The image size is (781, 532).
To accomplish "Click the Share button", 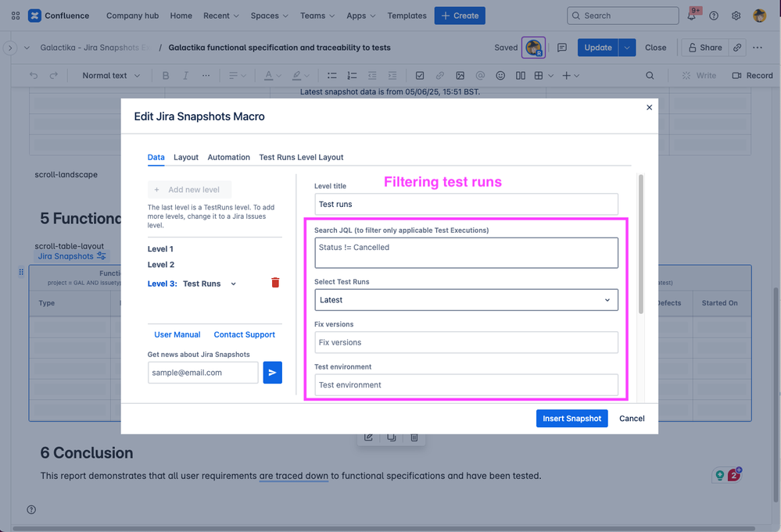I will (705, 48).
